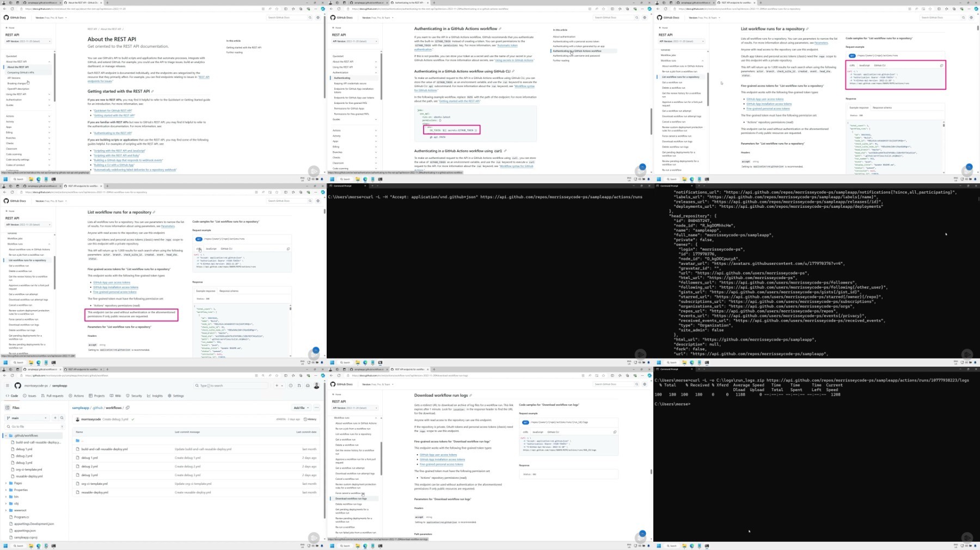Screen dimensions: 980x550
Task: Open Comparing GitHub's APIs sidebar link
Action: click(21, 72)
